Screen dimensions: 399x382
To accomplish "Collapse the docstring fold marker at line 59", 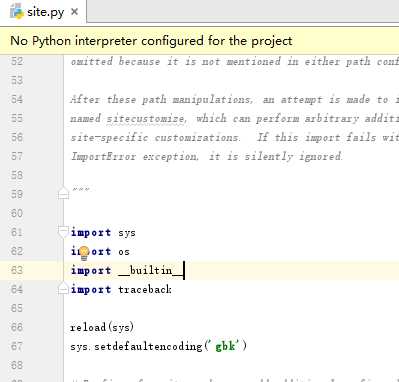I will point(63,194).
